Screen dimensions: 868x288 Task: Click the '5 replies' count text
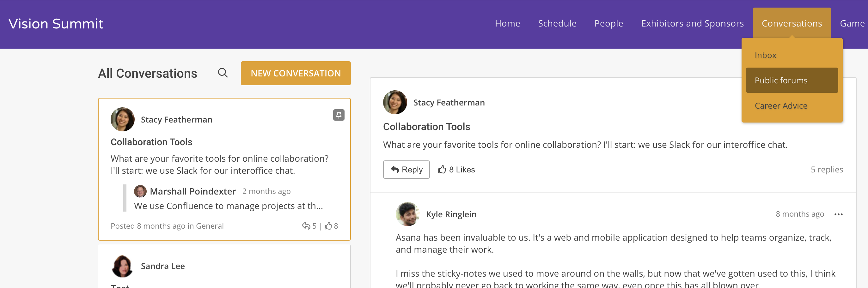click(827, 170)
